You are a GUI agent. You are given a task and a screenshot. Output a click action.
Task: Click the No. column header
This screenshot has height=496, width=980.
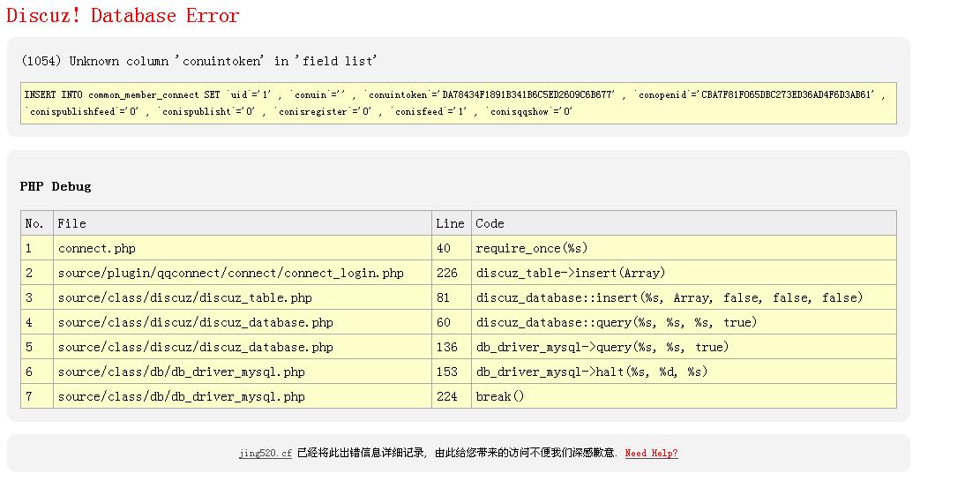pyautogui.click(x=37, y=223)
